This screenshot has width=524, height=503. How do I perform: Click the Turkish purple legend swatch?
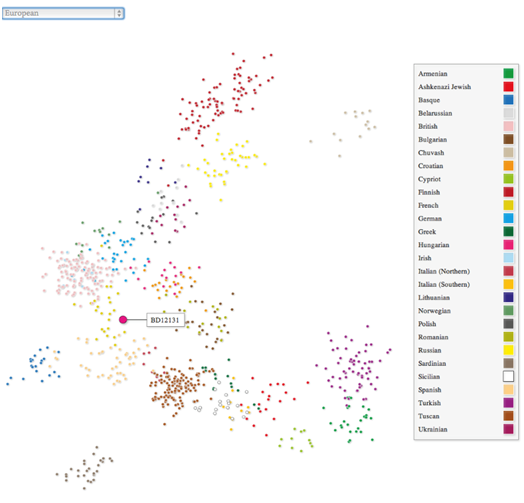pos(508,403)
